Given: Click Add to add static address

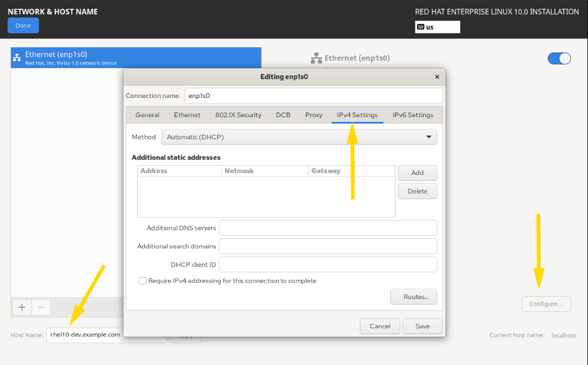Looking at the screenshot, I should coord(418,173).
